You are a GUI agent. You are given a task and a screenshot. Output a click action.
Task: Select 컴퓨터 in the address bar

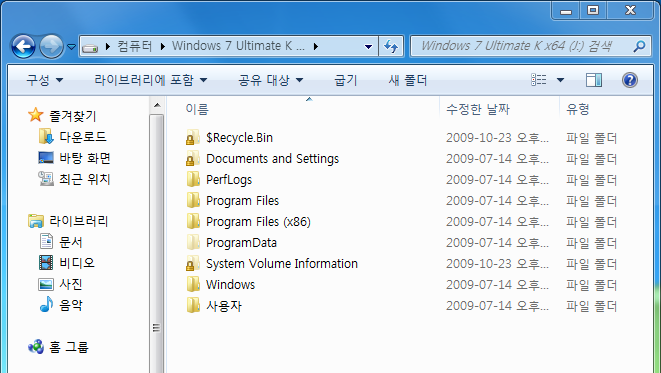click(x=134, y=46)
